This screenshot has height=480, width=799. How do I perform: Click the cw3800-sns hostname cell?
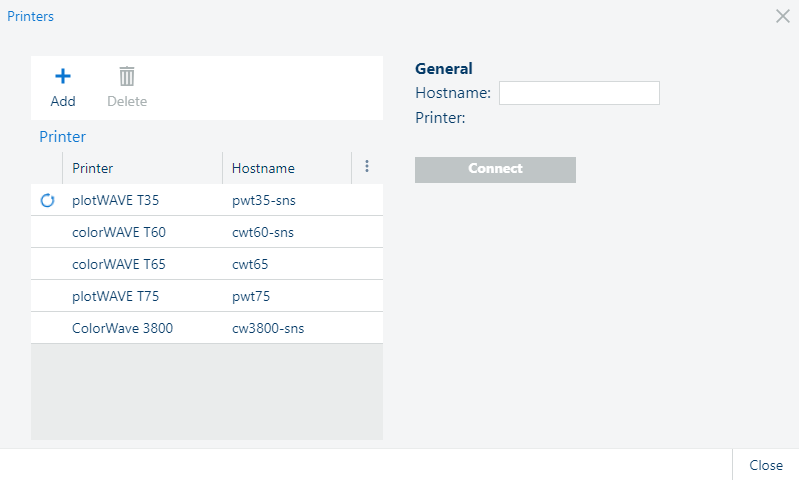268,328
